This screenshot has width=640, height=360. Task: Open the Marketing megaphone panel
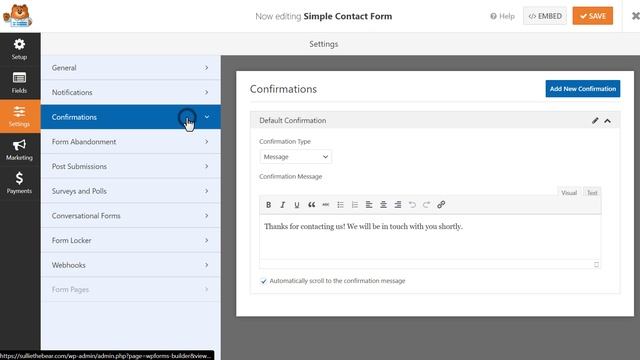click(19, 150)
